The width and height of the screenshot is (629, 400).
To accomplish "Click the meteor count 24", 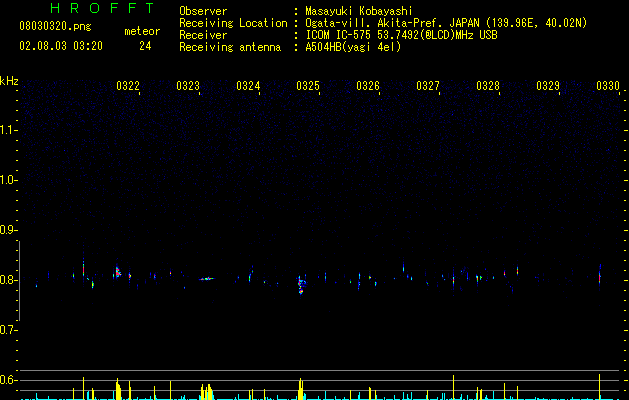I will [145, 46].
